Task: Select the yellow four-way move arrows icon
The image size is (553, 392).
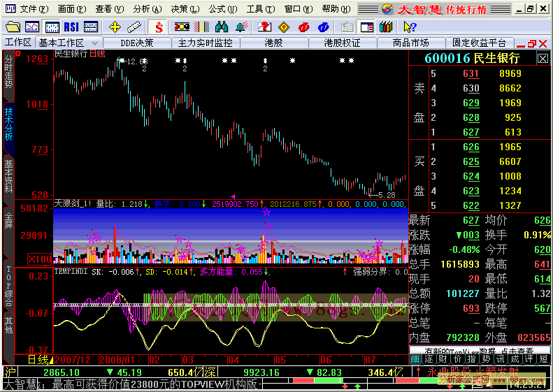Action: pos(115,27)
